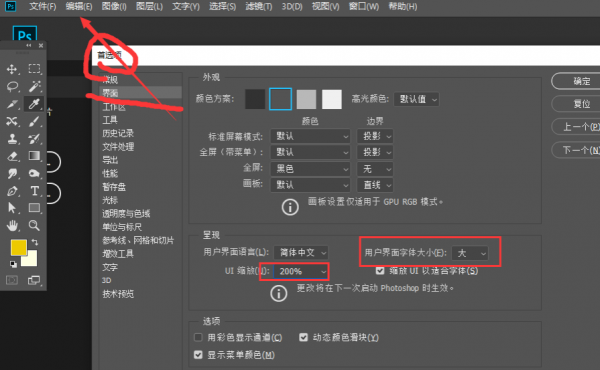The height and width of the screenshot is (370, 600).
Task: Select the Path Selection tool
Action: point(12,208)
